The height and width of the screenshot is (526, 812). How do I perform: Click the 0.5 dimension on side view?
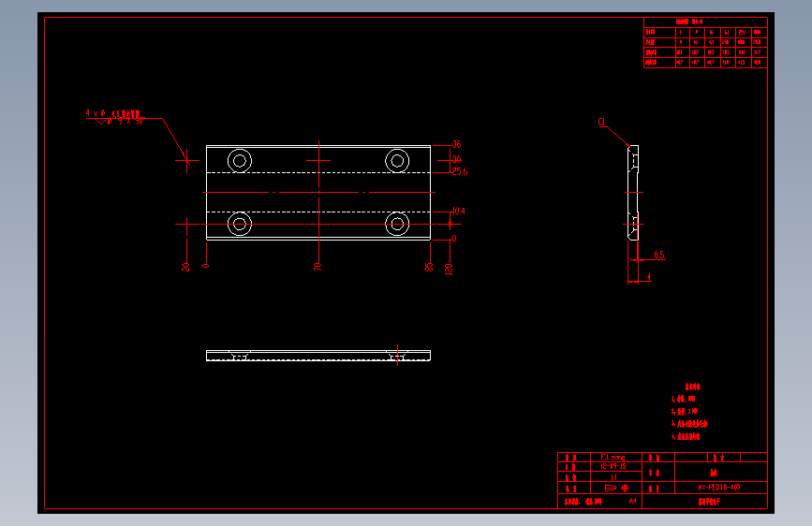pos(658,255)
